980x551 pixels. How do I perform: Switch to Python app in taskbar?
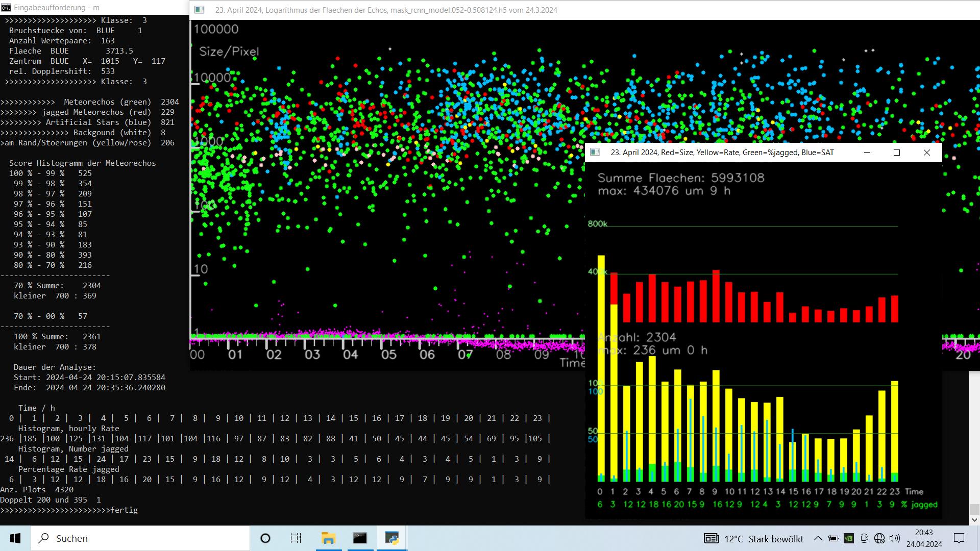(392, 538)
